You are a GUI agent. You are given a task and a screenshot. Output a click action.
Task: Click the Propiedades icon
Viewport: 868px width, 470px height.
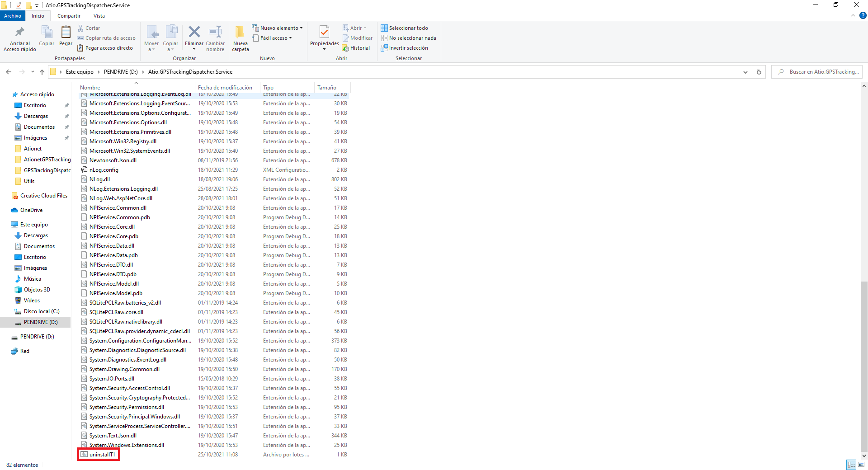pyautogui.click(x=324, y=32)
